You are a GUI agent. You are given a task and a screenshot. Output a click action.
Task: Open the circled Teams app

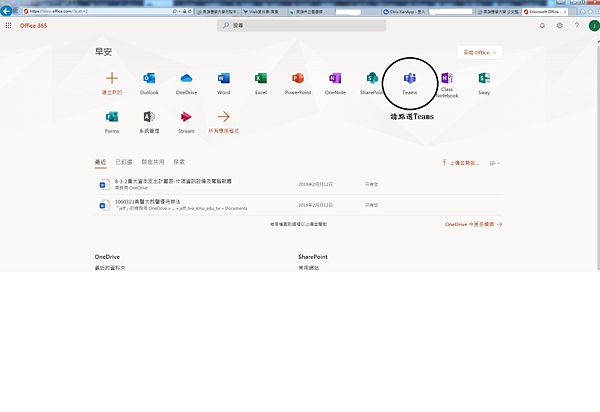pos(410,78)
